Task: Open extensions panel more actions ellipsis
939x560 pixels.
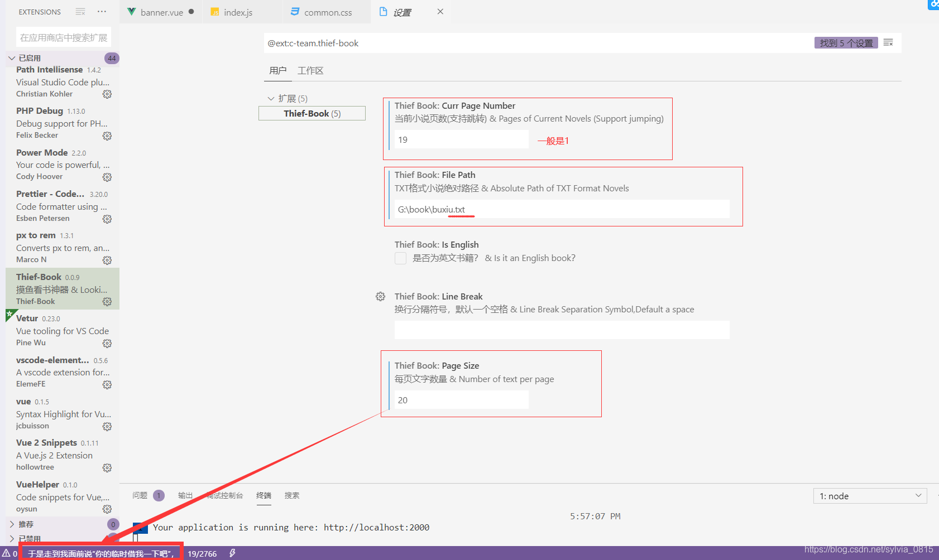Action: coord(102,12)
